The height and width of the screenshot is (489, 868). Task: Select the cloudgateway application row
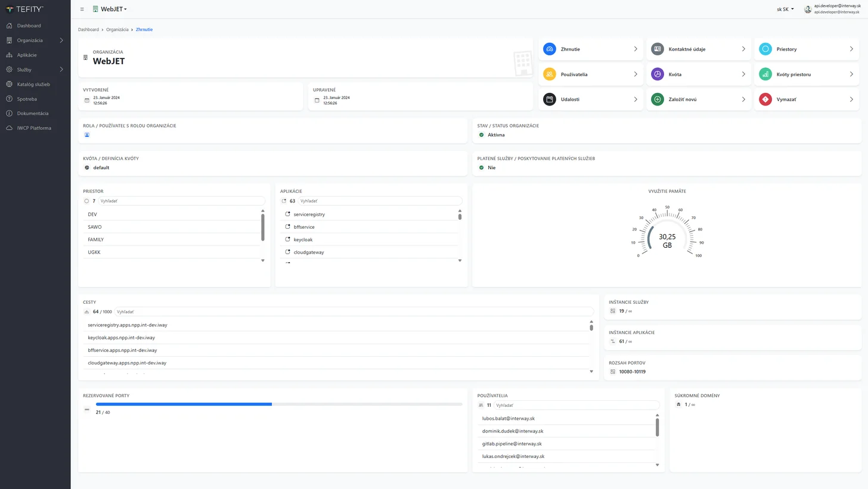[370, 252]
